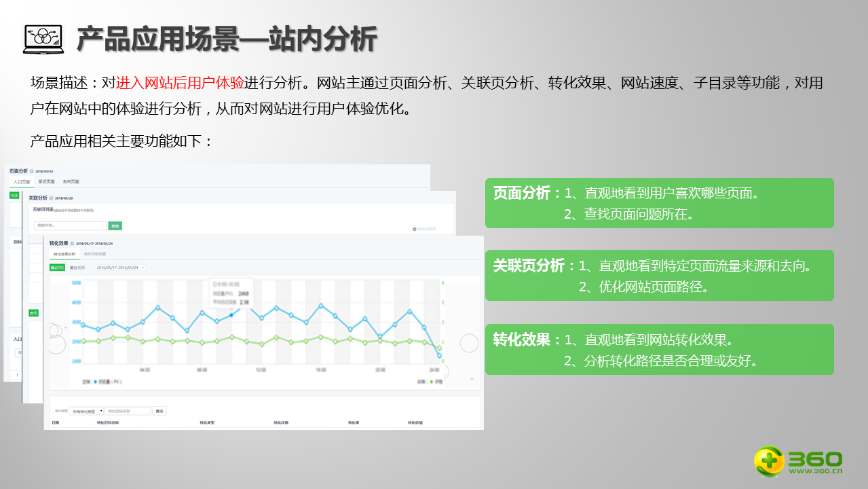Click the 查询 button
Image resolution: width=868 pixels, height=489 pixels.
pos(159,411)
